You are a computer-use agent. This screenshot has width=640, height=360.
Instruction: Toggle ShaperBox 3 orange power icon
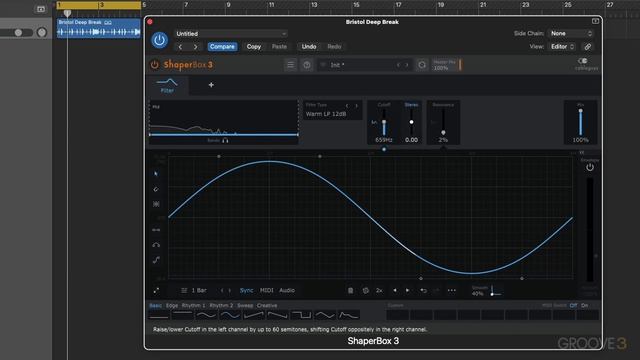click(x=154, y=64)
